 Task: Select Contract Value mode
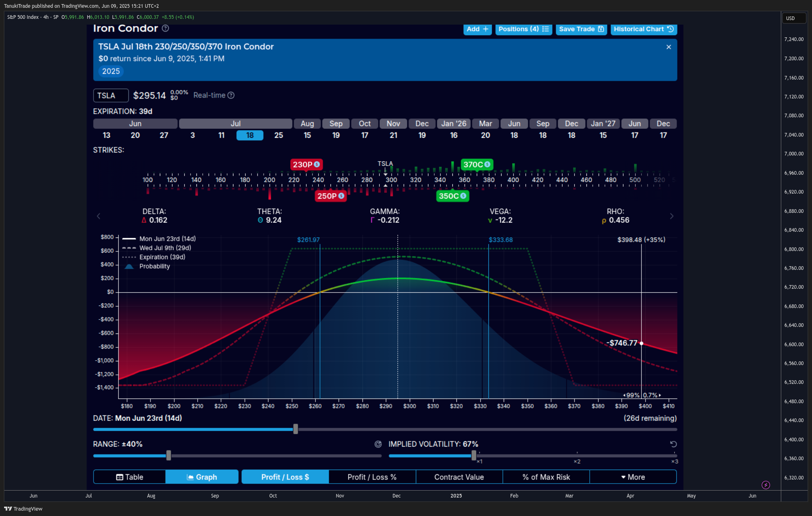pos(459,477)
